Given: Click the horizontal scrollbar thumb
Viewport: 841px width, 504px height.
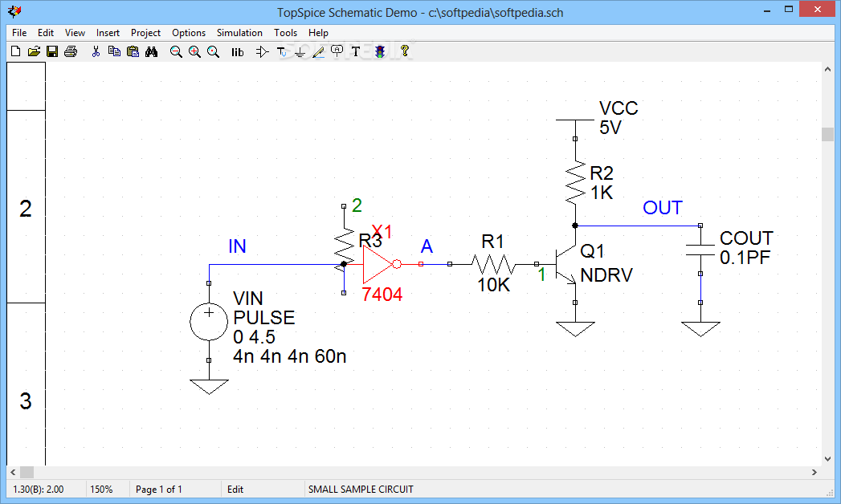Looking at the screenshot, I should tap(27, 473).
